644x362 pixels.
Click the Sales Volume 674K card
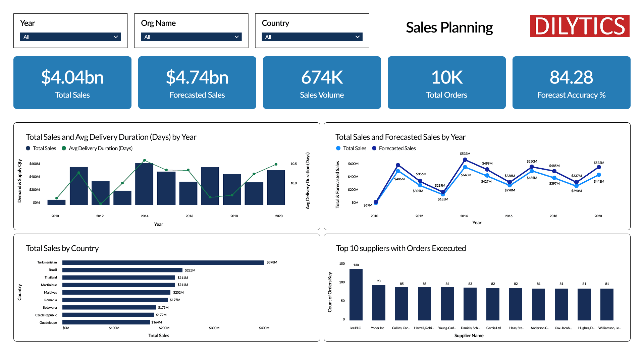click(322, 82)
